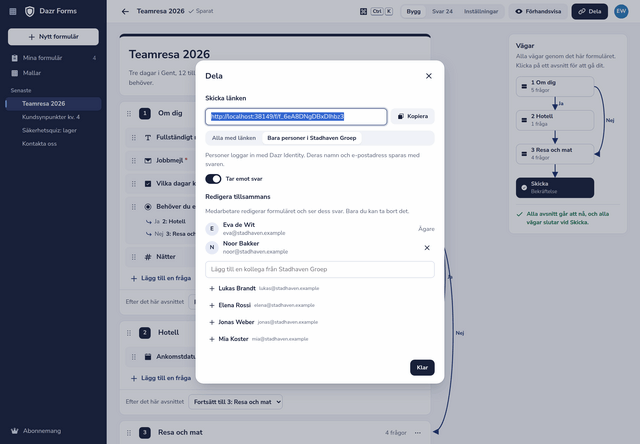
Task: Click the Kopiera button
Action: point(413,116)
